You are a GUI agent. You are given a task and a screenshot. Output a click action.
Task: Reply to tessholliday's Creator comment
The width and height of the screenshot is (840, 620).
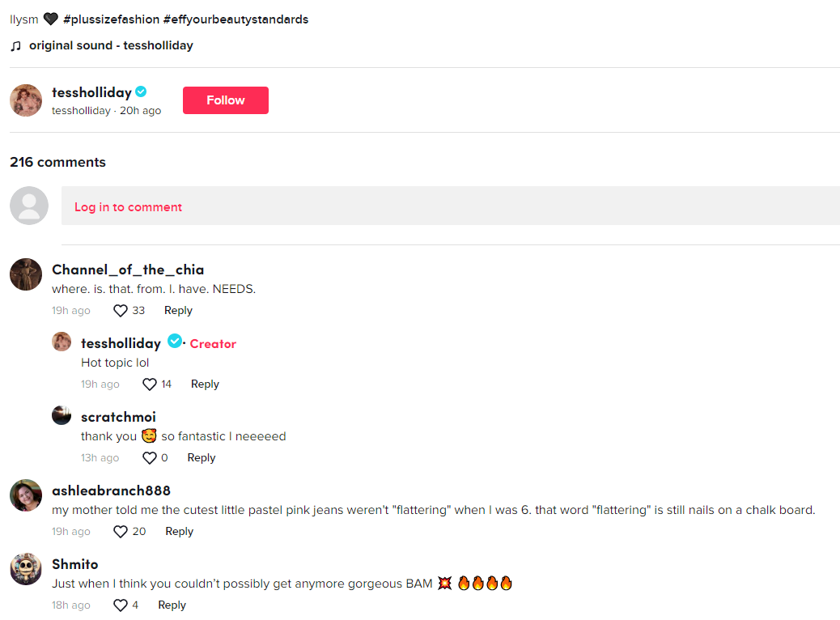(x=206, y=384)
